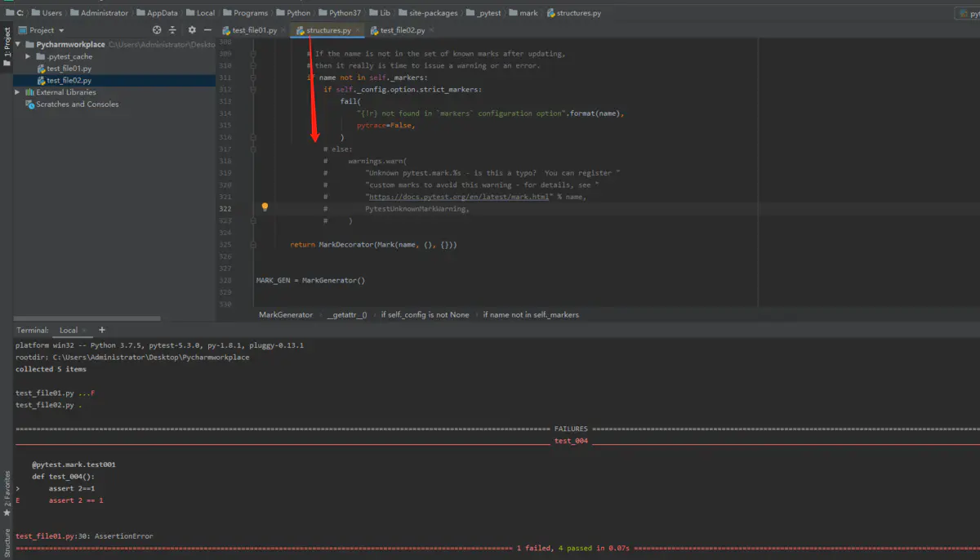Viewport: 980px width, 560px height.
Task: Click the lightbulb intention icon at line 322
Action: click(x=265, y=207)
